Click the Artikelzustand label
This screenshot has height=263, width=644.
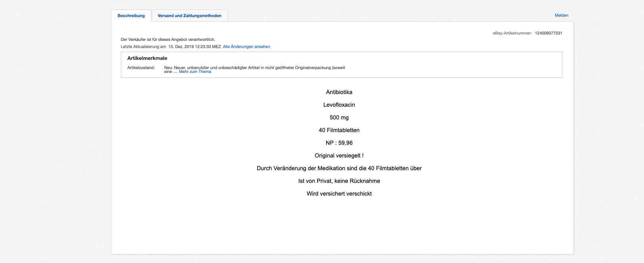pos(141,68)
